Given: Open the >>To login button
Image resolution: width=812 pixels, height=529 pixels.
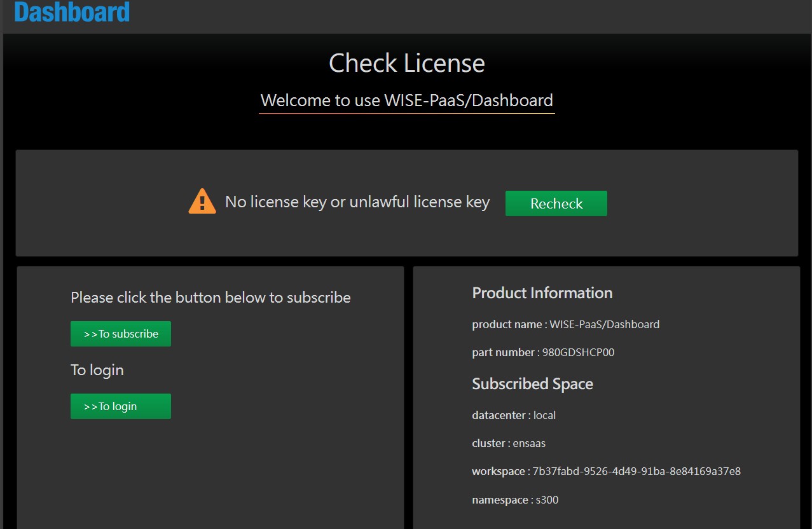Looking at the screenshot, I should pyautogui.click(x=121, y=406).
